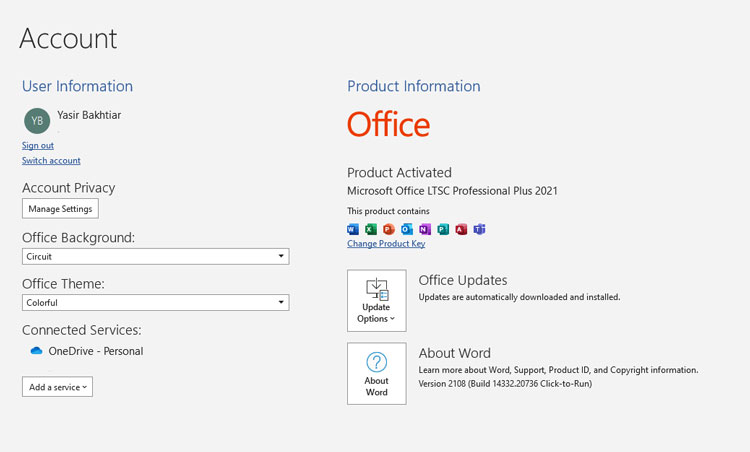This screenshot has width=750, height=452.
Task: Click the Product Information heading
Action: pyautogui.click(x=414, y=86)
